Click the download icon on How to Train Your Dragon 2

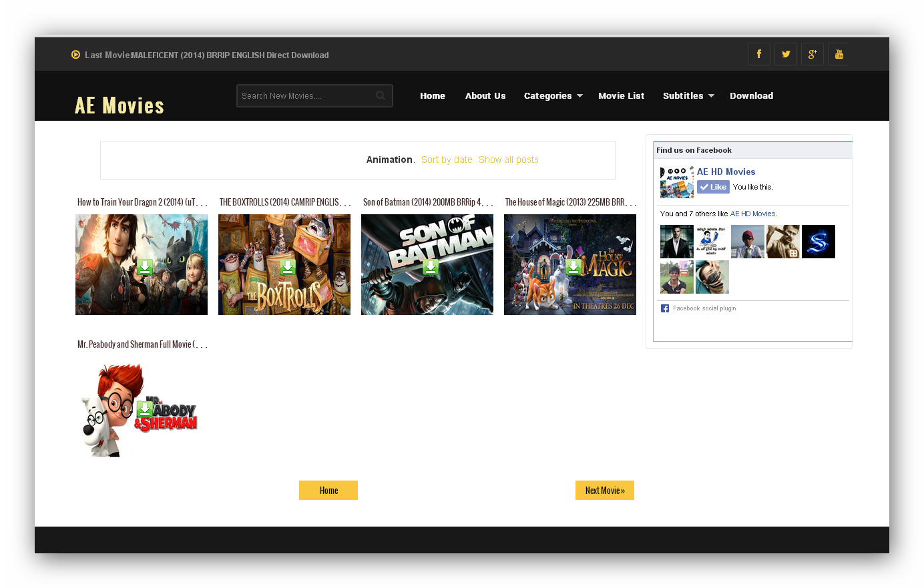click(144, 267)
